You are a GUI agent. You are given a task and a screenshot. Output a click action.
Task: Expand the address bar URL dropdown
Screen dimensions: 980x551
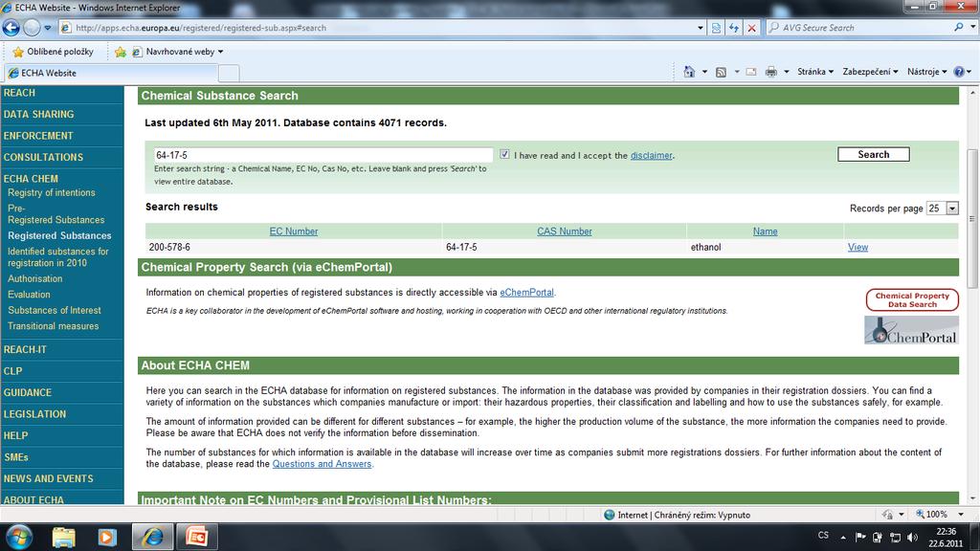click(701, 28)
